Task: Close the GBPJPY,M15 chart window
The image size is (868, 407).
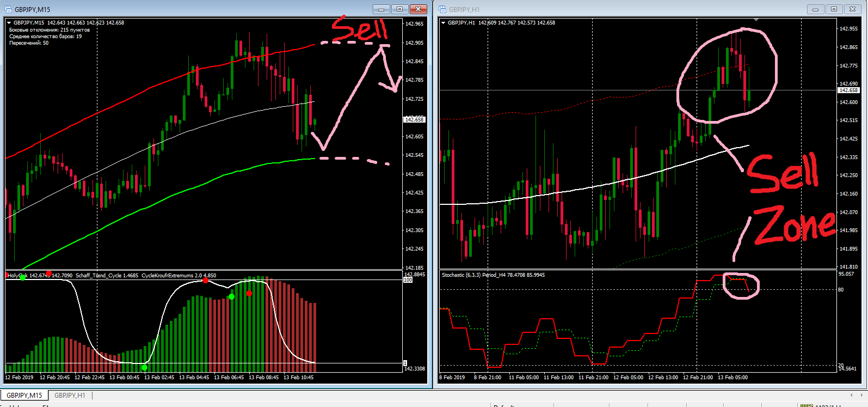Action: tap(418, 9)
